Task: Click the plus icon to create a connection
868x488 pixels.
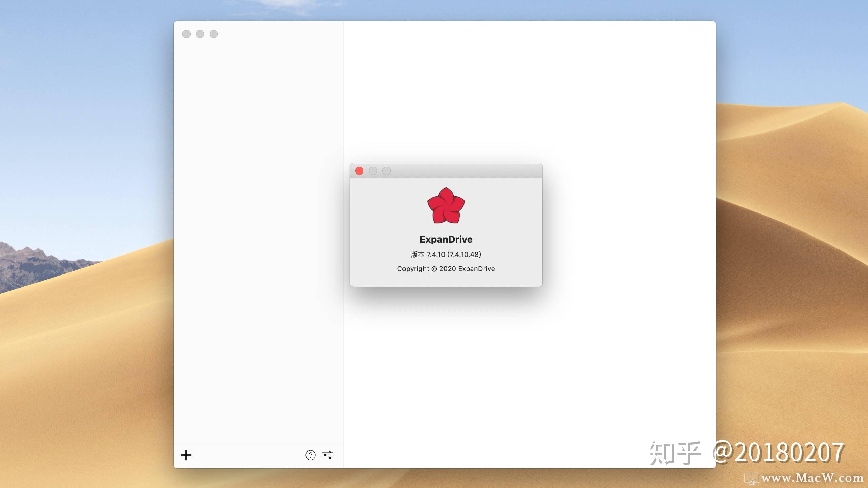Action: (186, 455)
